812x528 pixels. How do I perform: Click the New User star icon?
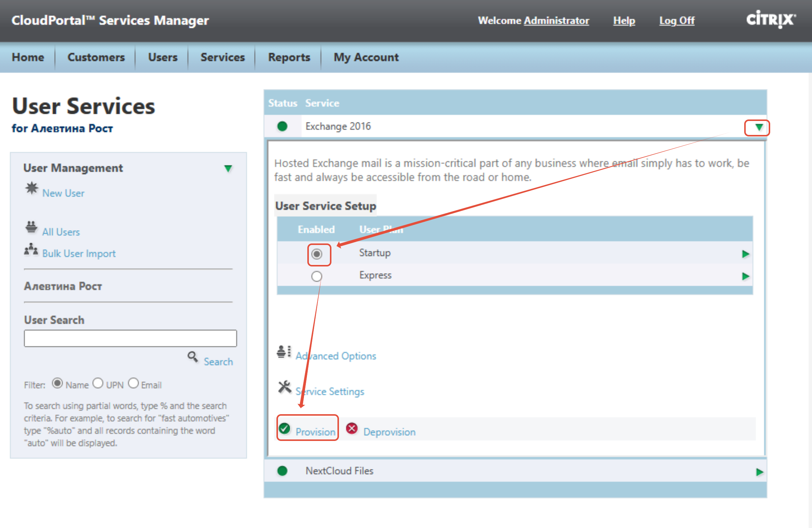32,188
